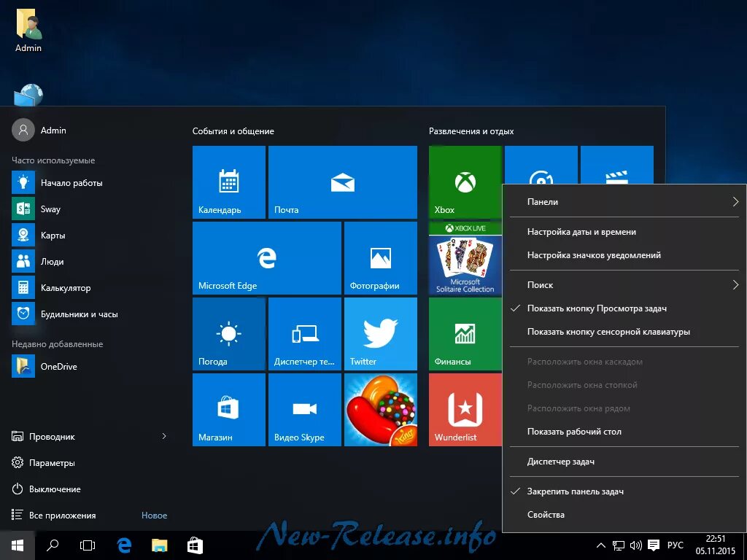Open the Action Center notification icon
Image resolution: width=747 pixels, height=560 pixels.
click(654, 545)
